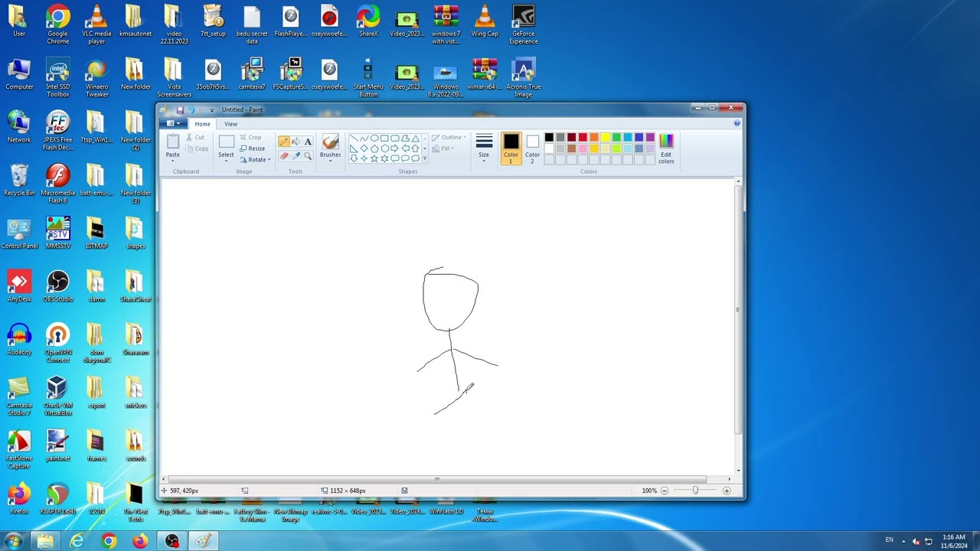Viewport: 980px width, 551px height.
Task: Select Recycle Bin desktop icon
Action: (19, 181)
